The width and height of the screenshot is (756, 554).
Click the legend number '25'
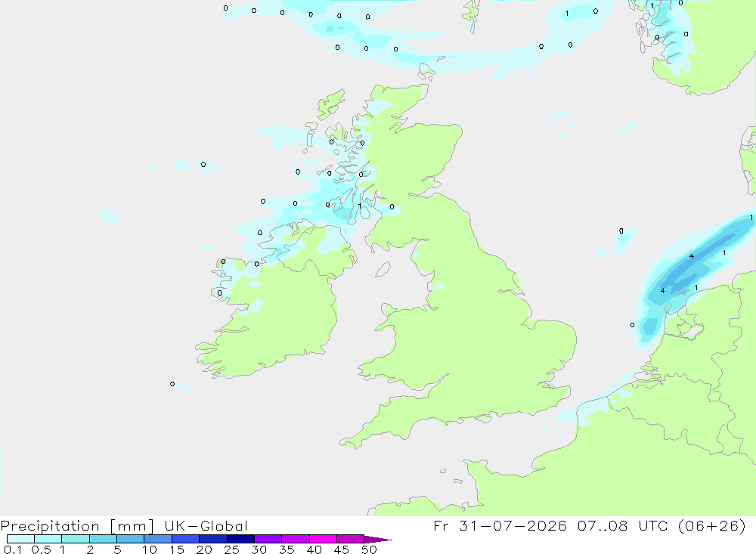pos(231,549)
